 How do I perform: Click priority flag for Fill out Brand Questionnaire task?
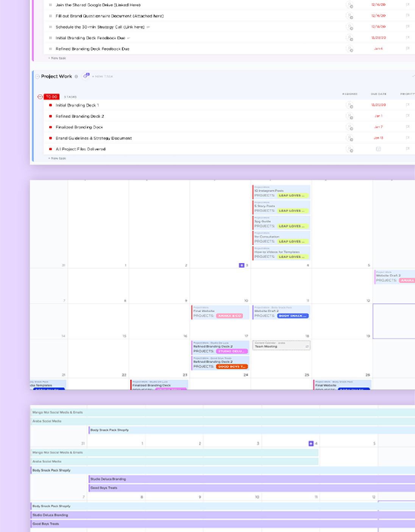[x=407, y=16]
